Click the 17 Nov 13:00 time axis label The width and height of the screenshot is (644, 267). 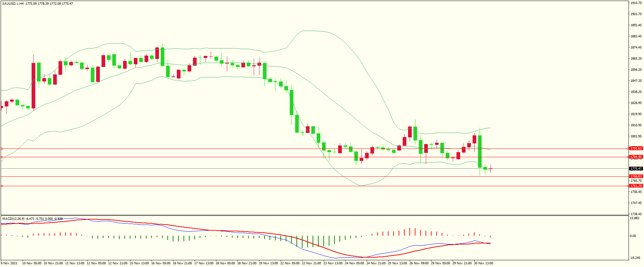click(204, 263)
